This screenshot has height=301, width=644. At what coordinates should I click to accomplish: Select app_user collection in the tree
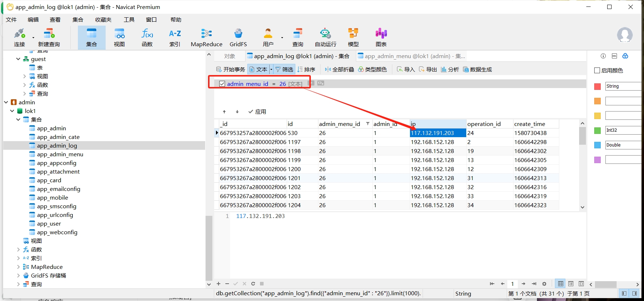click(49, 223)
